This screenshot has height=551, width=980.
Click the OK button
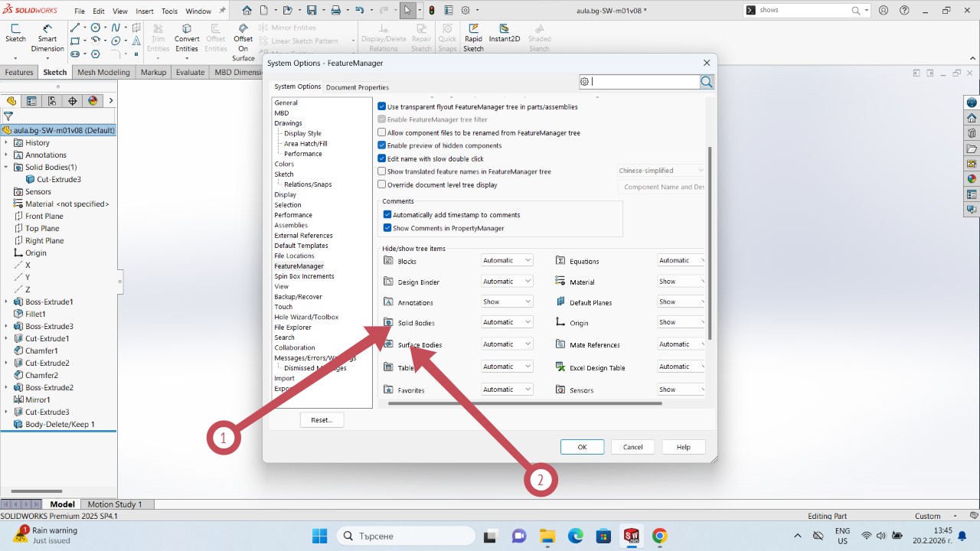582,447
